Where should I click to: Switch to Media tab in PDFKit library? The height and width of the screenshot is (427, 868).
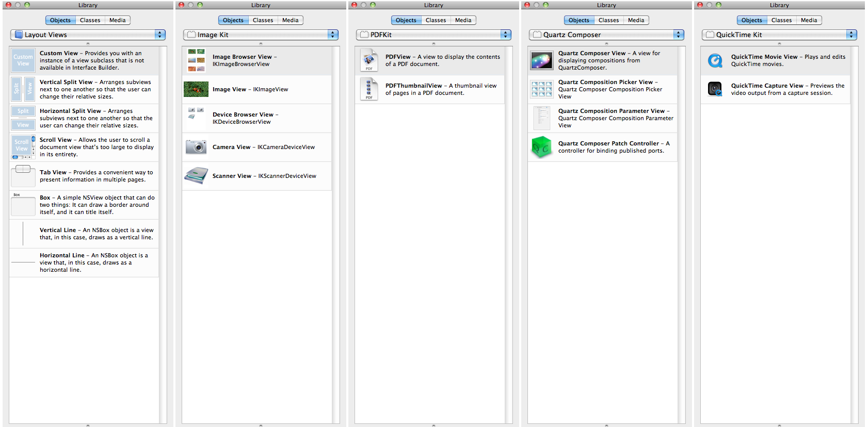(463, 20)
